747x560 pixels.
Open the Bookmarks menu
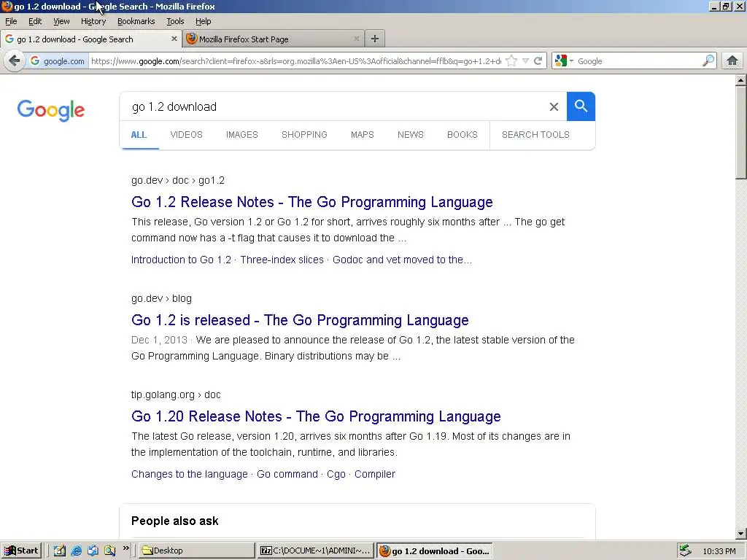tap(136, 21)
